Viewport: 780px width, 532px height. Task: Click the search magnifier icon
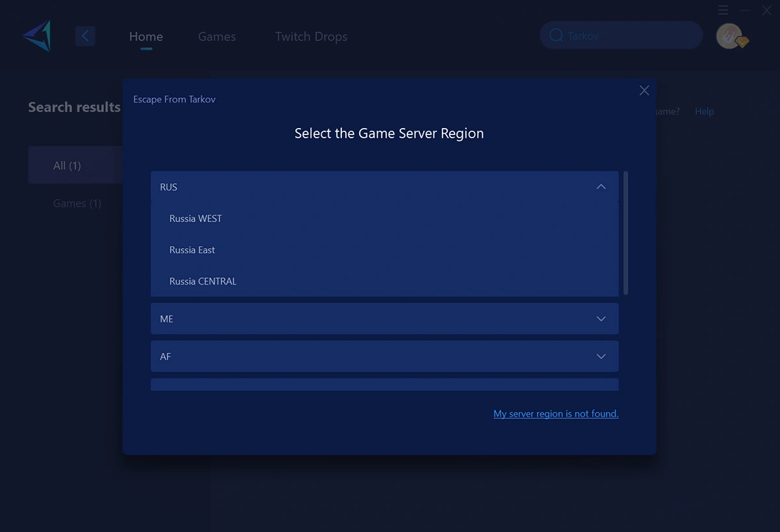point(556,36)
